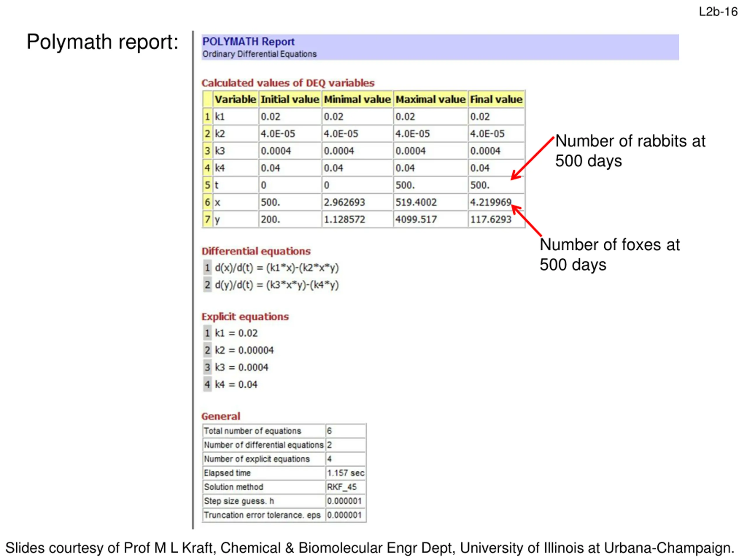
Task: Click the POLYMATH Report title
Action: click(x=248, y=41)
